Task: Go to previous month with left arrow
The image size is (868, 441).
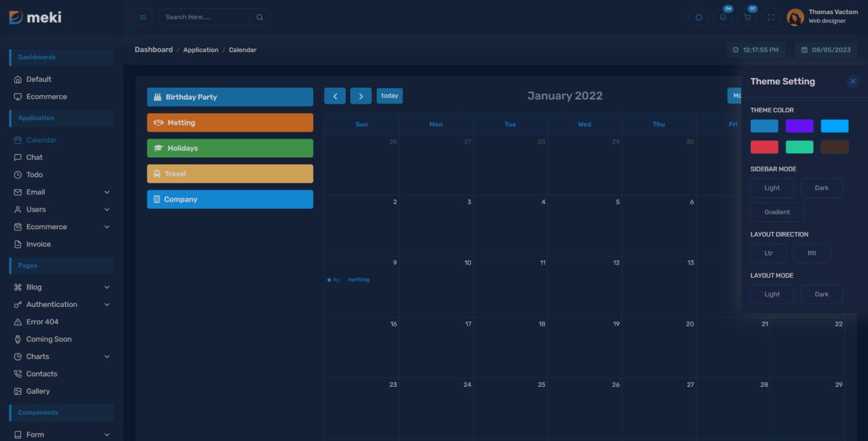Action: point(335,96)
